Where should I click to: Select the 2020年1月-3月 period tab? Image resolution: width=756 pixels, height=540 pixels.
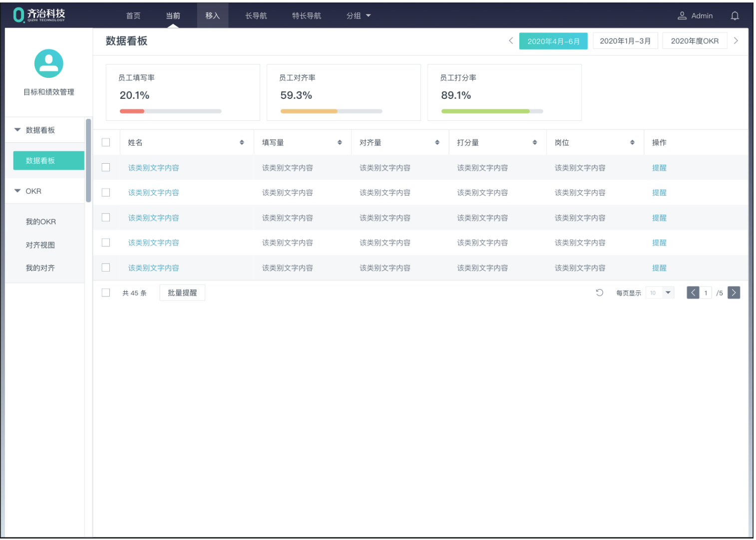tap(625, 41)
